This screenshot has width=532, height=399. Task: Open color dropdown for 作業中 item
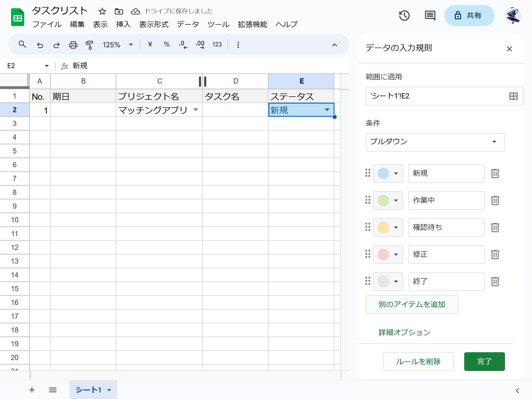click(x=388, y=201)
